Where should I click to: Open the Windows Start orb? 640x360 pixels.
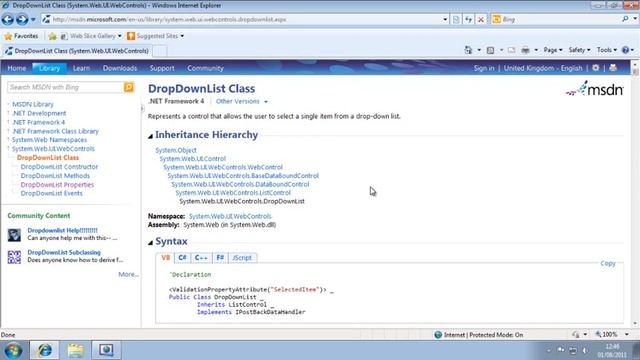[13, 350]
